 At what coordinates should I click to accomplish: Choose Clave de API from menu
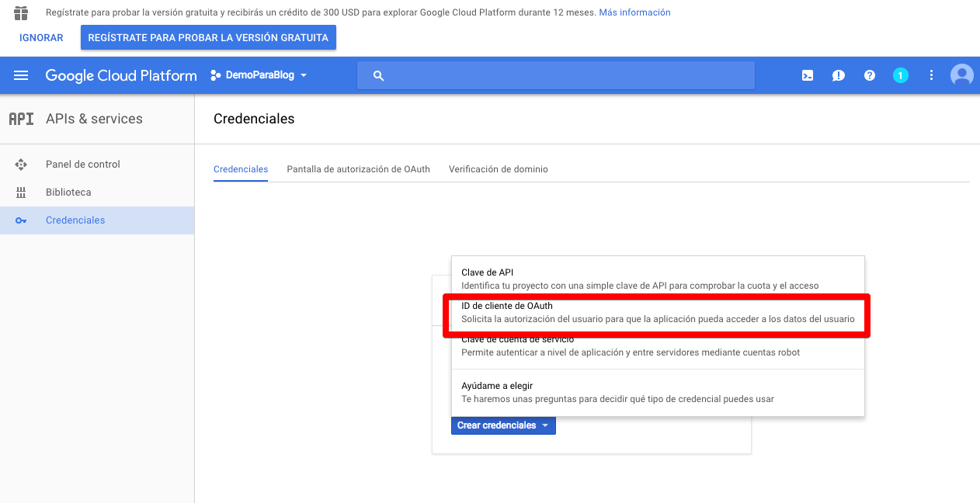656,279
